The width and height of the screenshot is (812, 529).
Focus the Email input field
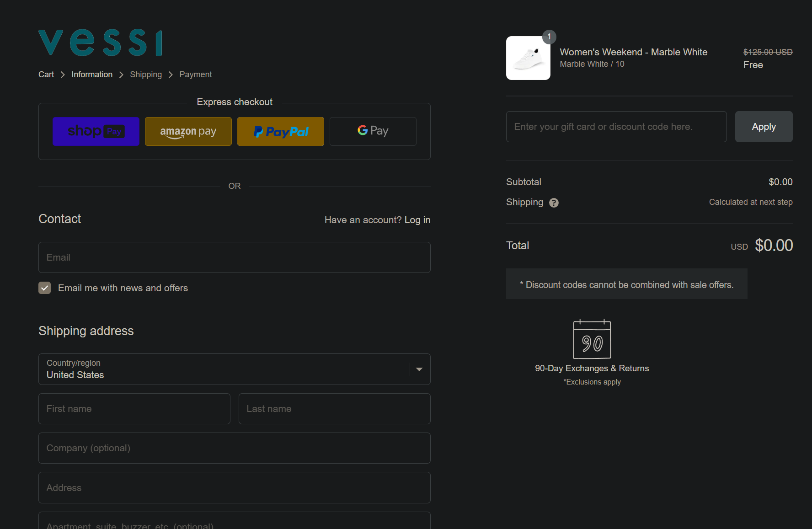point(234,257)
